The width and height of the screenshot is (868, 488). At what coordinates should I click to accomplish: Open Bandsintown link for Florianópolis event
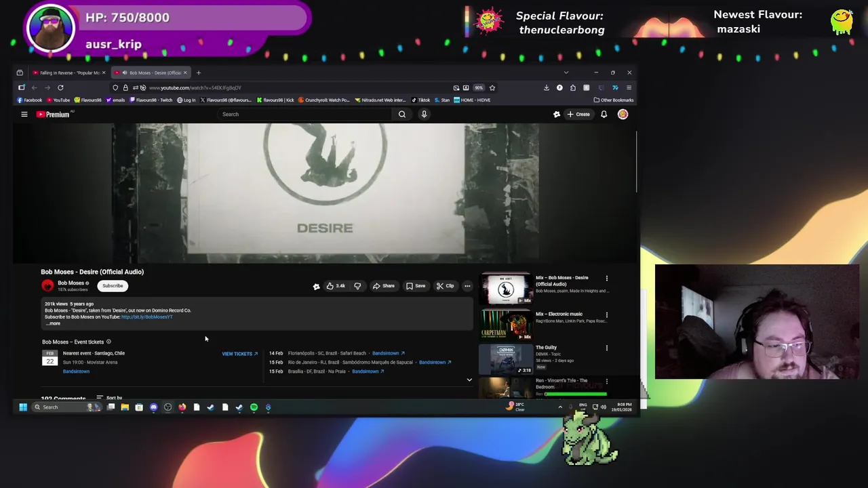389,353
